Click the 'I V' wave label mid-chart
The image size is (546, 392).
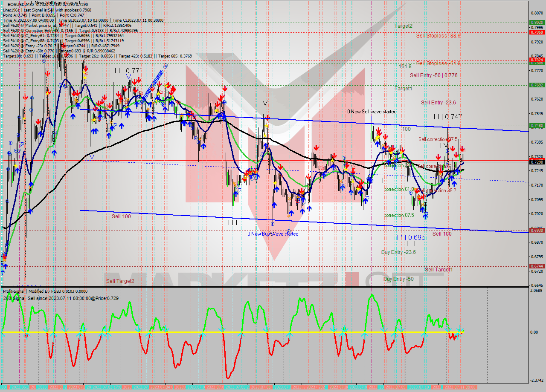[263, 103]
